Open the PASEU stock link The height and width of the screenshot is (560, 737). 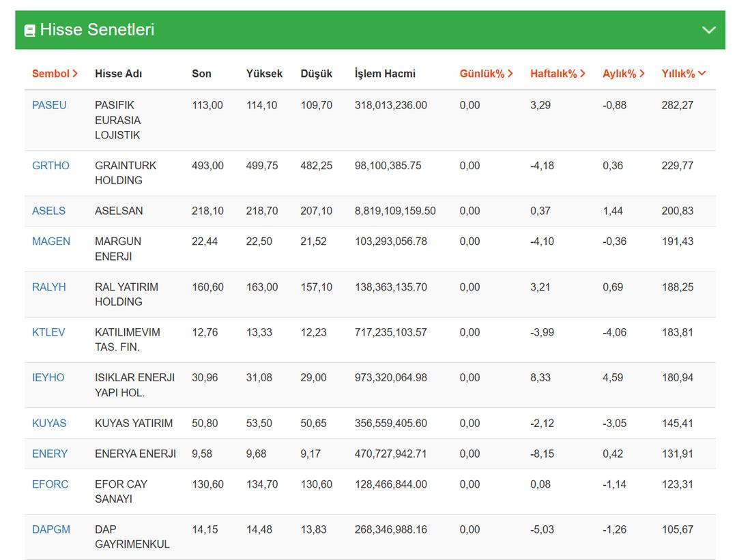[49, 105]
